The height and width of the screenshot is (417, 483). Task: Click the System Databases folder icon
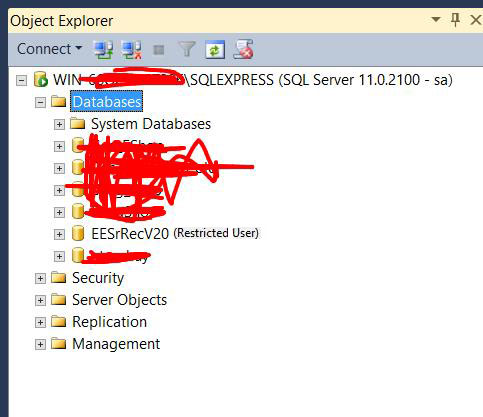tap(78, 123)
